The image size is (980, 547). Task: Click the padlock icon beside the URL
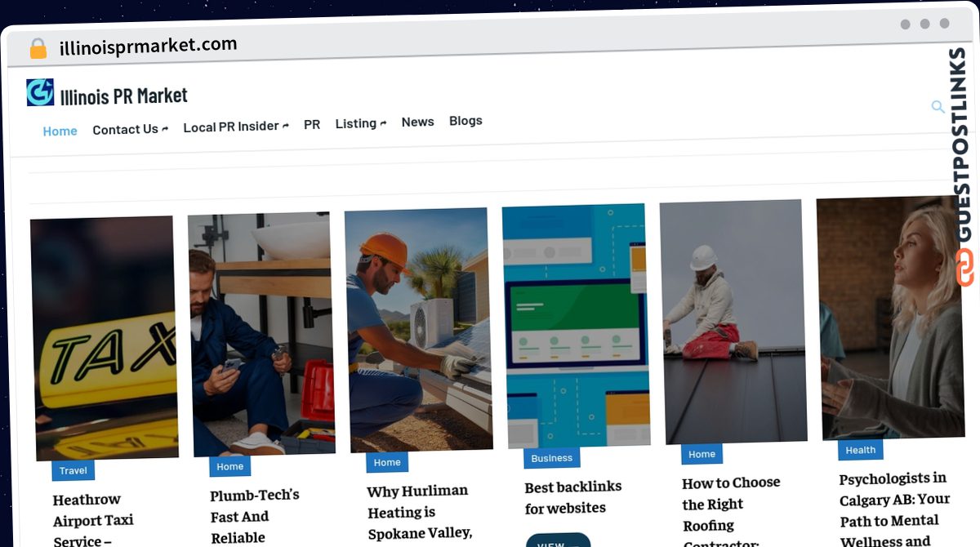click(x=38, y=48)
